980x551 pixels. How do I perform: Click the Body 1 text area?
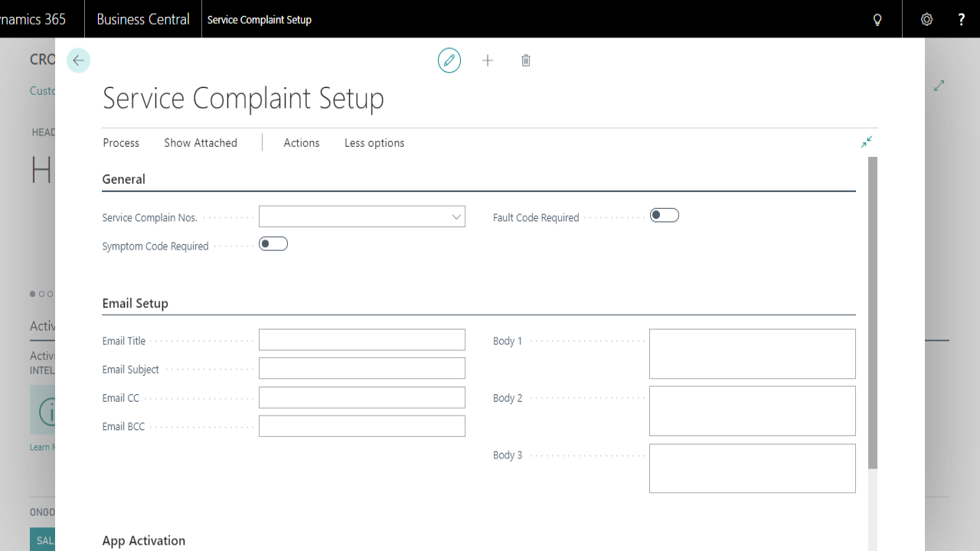pos(752,354)
